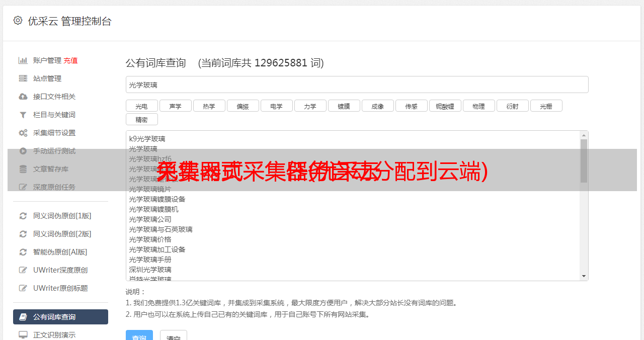
Task: Pick the 电学 tag button
Action: coord(276,106)
